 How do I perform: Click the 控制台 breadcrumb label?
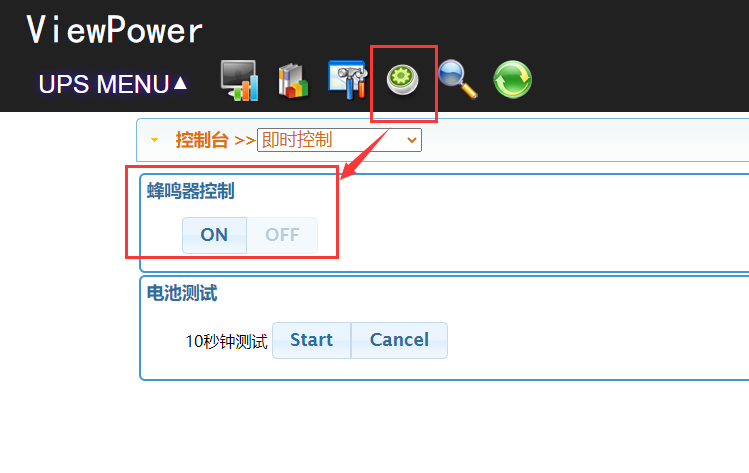(202, 140)
